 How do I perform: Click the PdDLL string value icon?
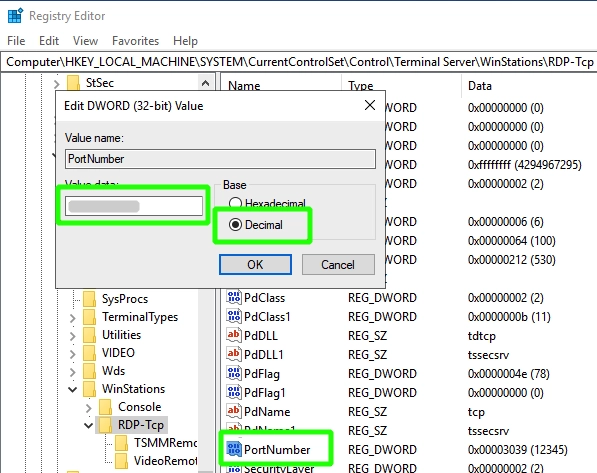coord(233,335)
